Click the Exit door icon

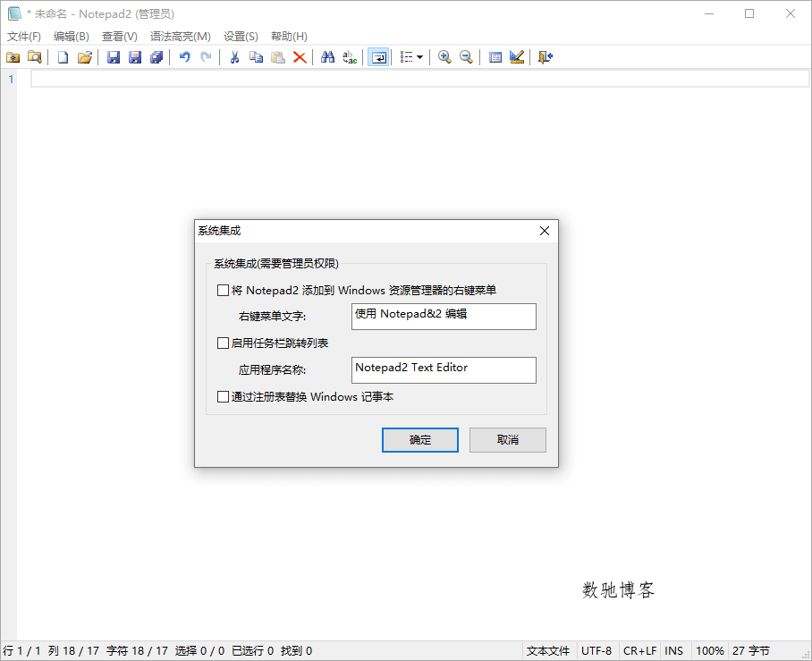click(x=546, y=57)
